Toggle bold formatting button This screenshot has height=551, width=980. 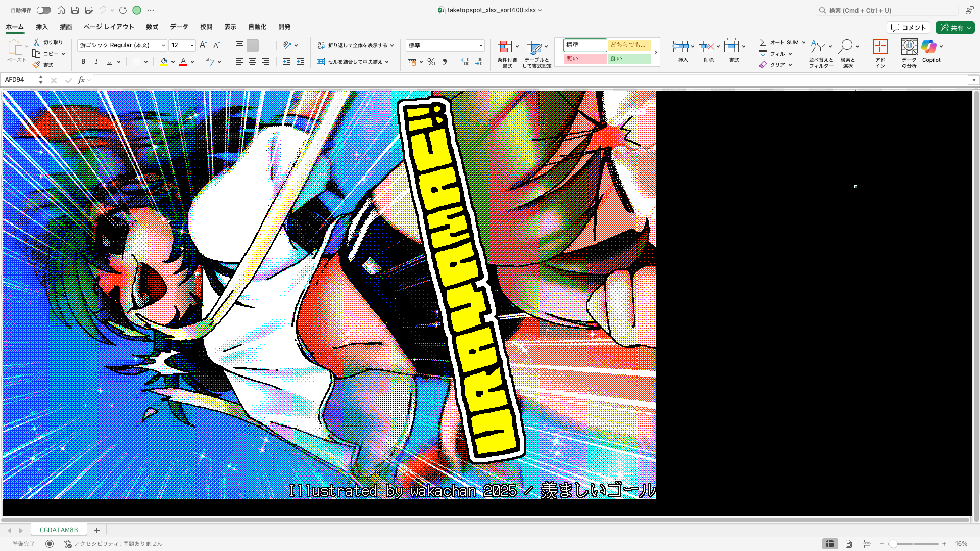pos(83,62)
